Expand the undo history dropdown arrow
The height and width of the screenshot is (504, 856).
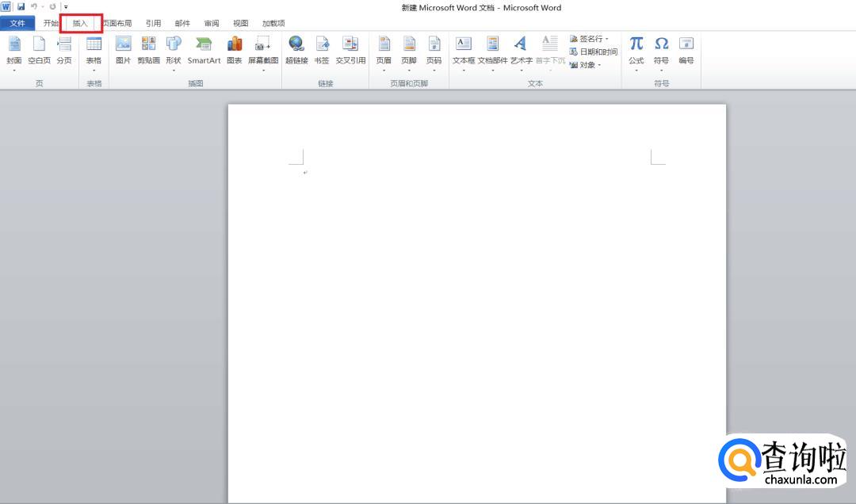pyautogui.click(x=43, y=6)
